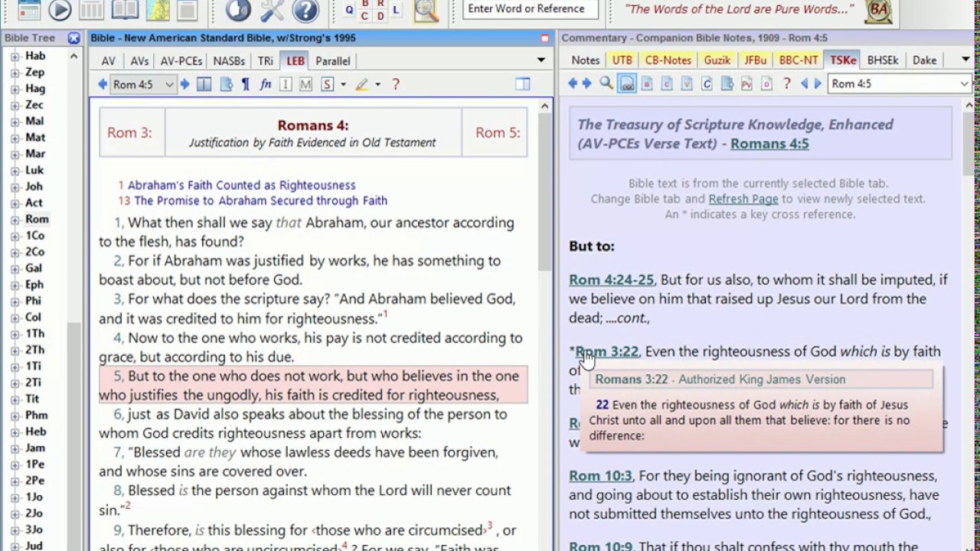This screenshot has width=980, height=551.
Task: Click the Refresh Page link
Action: point(743,199)
